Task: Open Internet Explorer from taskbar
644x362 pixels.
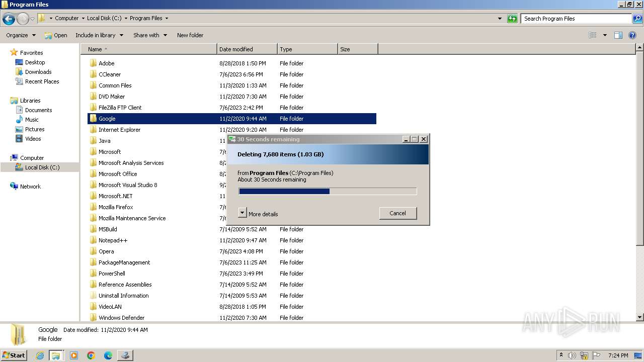Action: pos(40,355)
